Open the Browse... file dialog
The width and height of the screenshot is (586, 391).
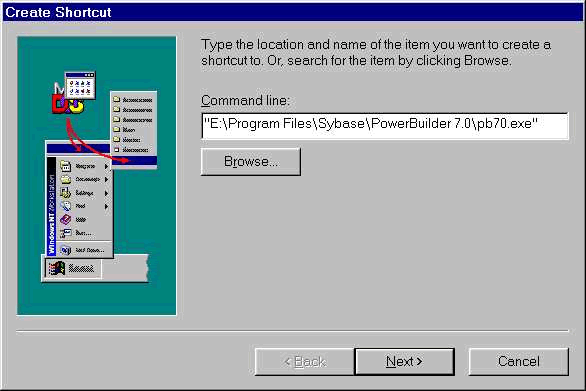[251, 161]
